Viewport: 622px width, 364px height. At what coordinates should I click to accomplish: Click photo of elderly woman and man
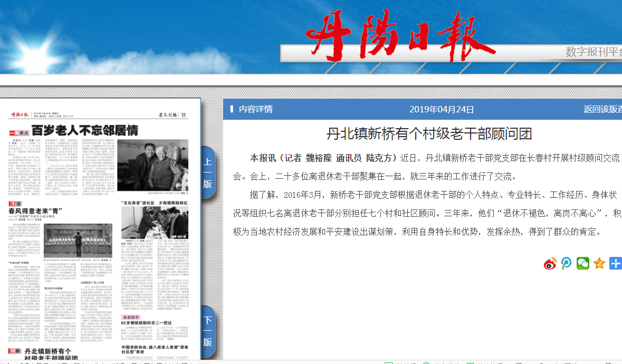click(x=152, y=165)
